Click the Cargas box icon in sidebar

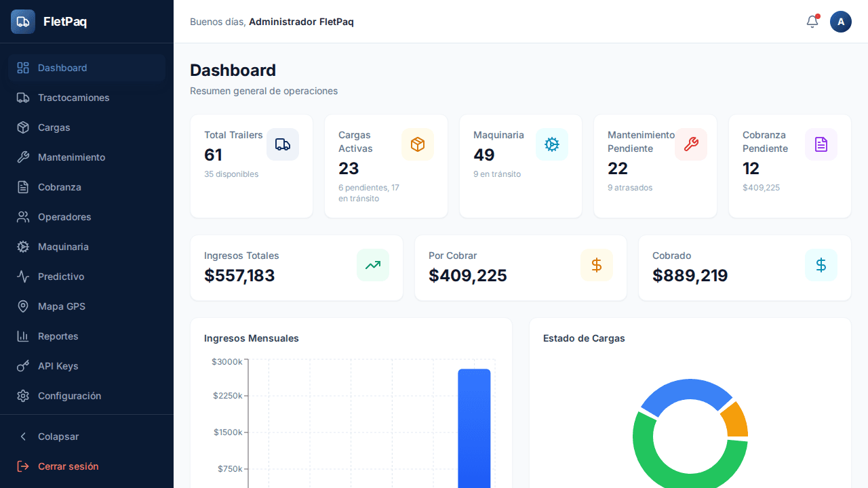pyautogui.click(x=23, y=127)
